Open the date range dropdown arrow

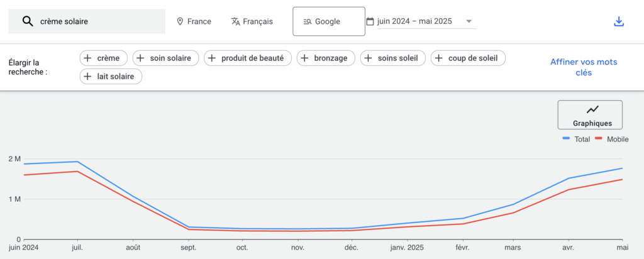[469, 21]
